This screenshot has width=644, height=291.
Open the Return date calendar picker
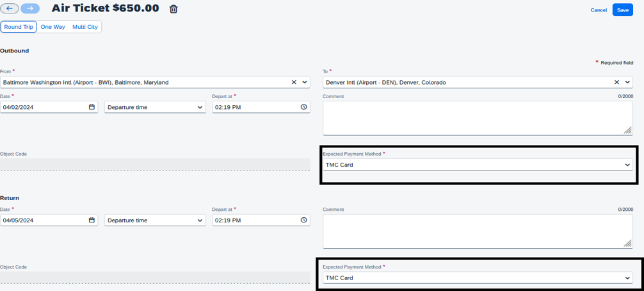(x=92, y=220)
